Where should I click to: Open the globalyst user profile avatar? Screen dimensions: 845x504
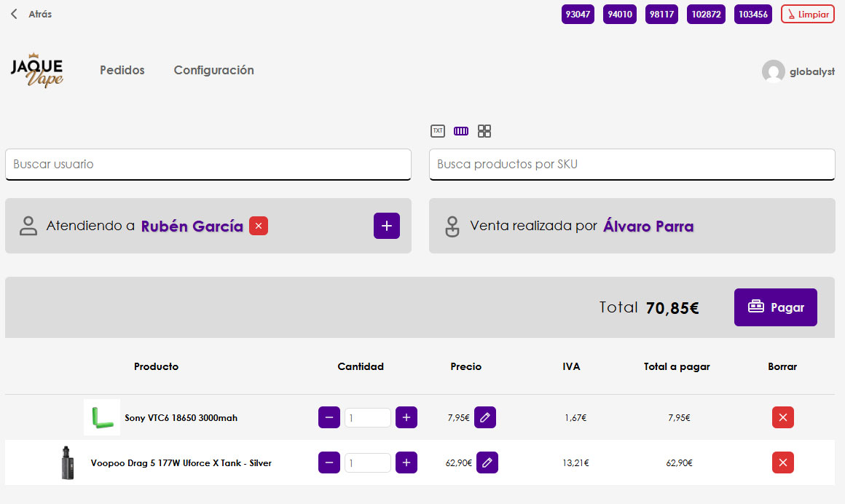pyautogui.click(x=774, y=71)
